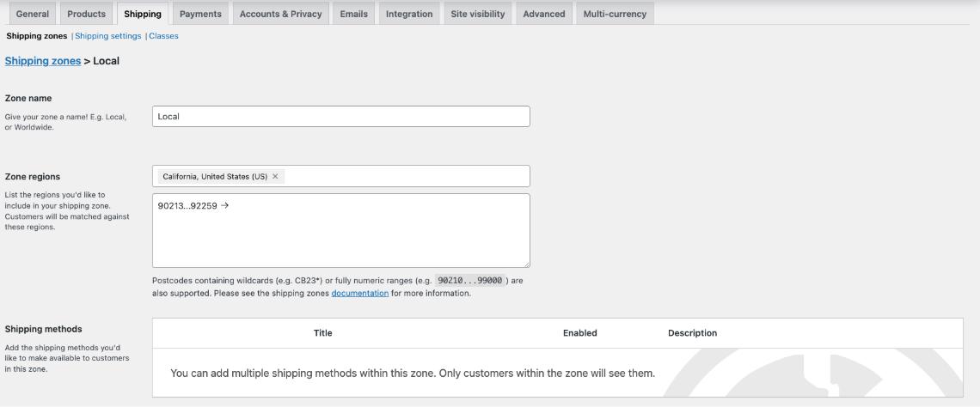Click the postcodes textarea resize handle
The width and height of the screenshot is (980, 407).
525,263
